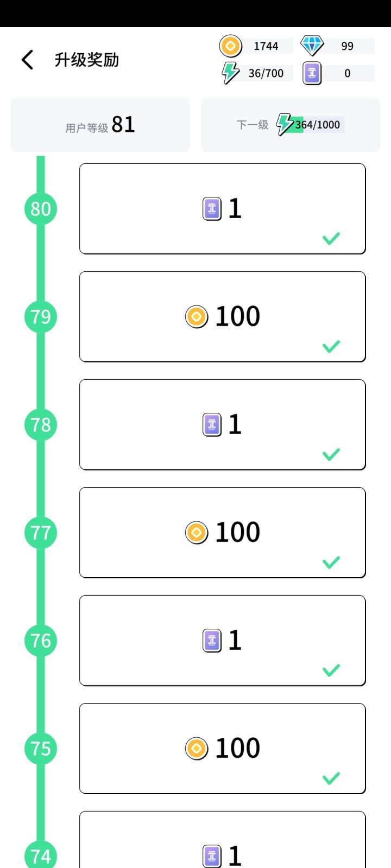The image size is (391, 868).
Task: Tap the blue diamond icon showing 99
Action: 312,46
